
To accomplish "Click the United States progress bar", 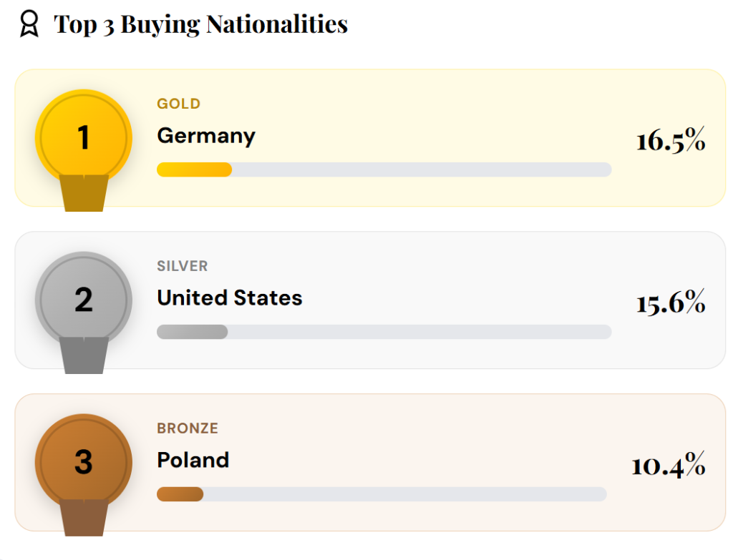I will (384, 332).
